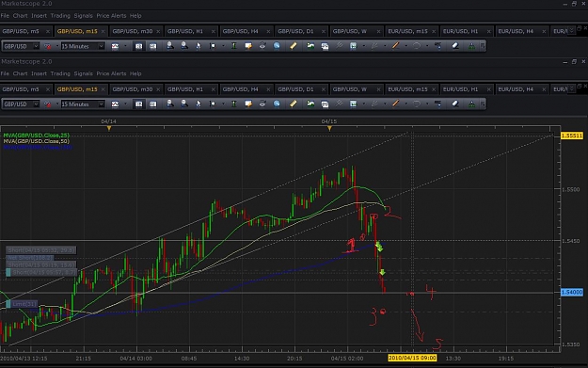Open the 15 Minutes timeframe dropdown in front window
The image size is (588, 368).
[x=101, y=104]
